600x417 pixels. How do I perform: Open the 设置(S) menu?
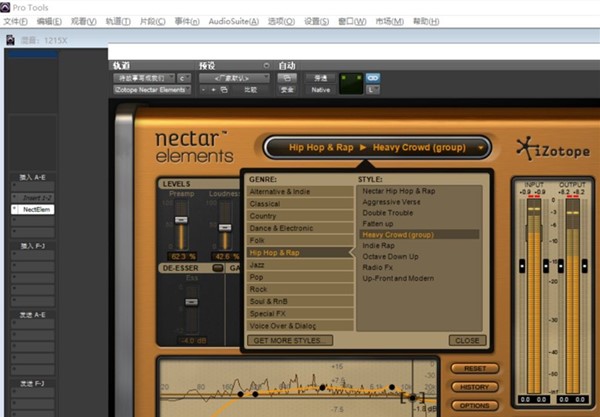point(316,21)
